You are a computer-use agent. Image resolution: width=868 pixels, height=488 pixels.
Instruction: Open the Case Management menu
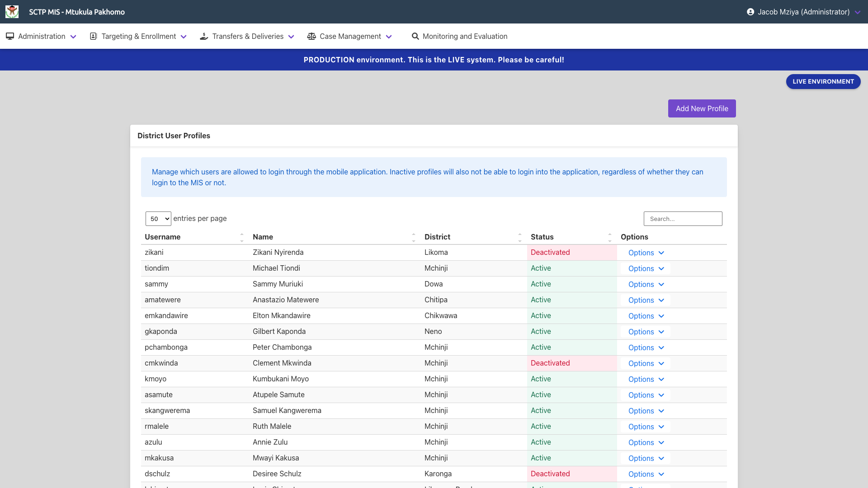tap(350, 36)
